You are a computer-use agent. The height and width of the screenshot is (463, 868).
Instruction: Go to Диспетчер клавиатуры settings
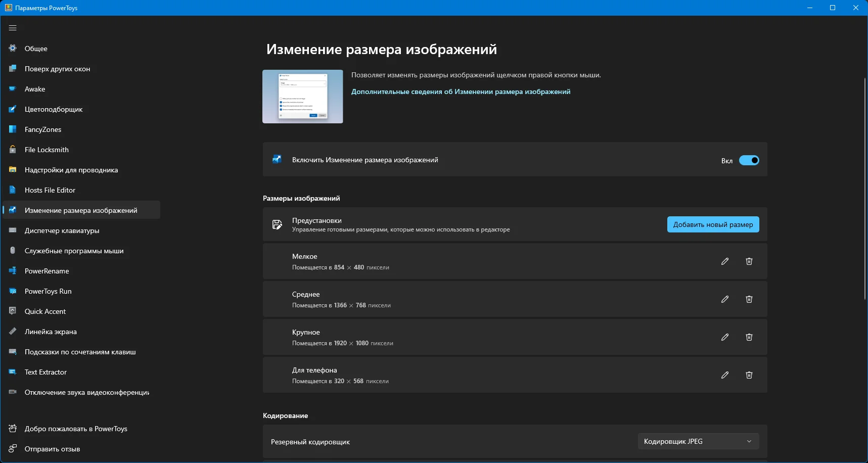(x=62, y=230)
